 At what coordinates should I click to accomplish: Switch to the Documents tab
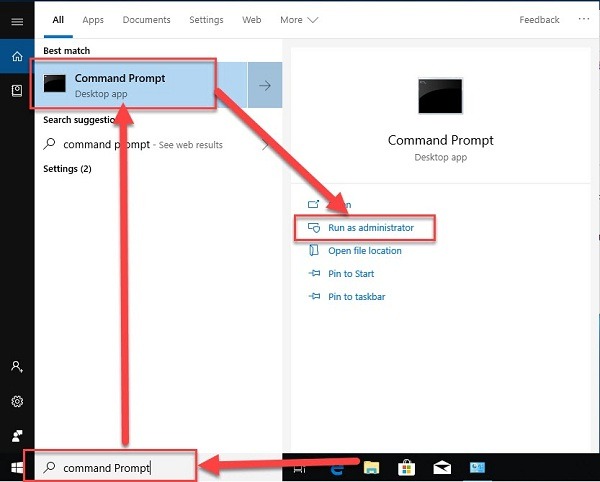click(x=147, y=20)
